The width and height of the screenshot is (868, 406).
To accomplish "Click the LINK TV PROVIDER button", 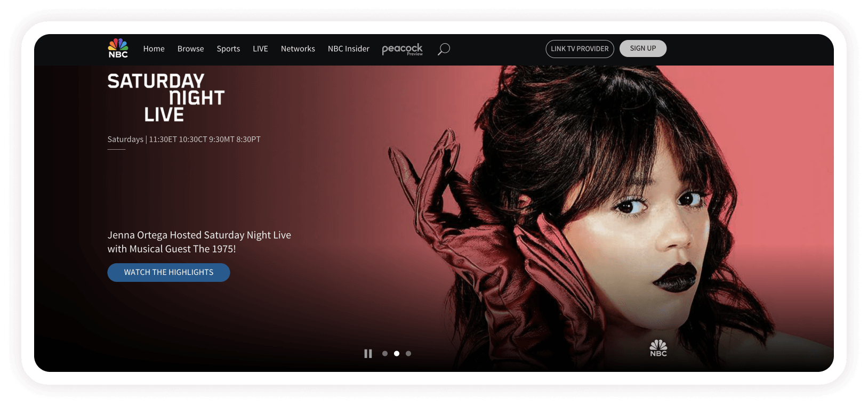I will coord(580,48).
